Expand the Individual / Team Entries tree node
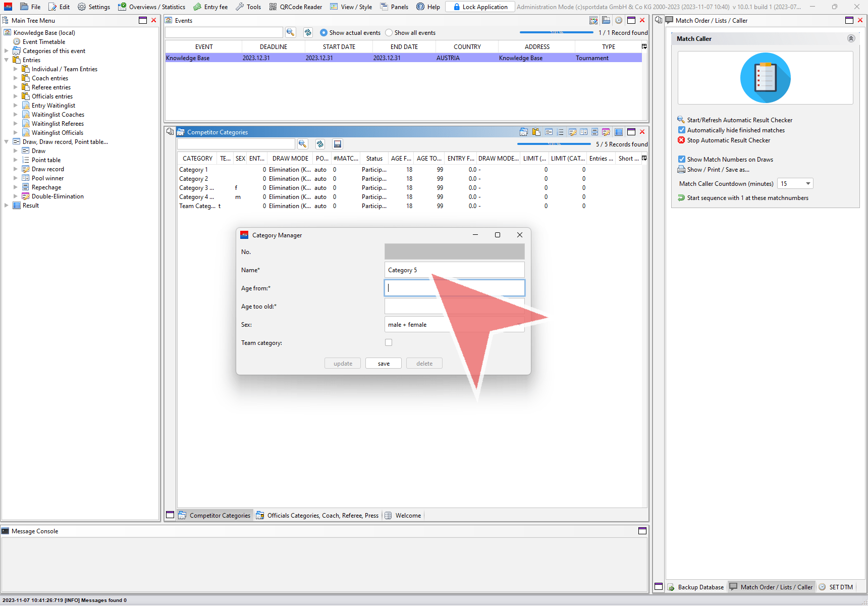This screenshot has height=606, width=868. pos(16,69)
